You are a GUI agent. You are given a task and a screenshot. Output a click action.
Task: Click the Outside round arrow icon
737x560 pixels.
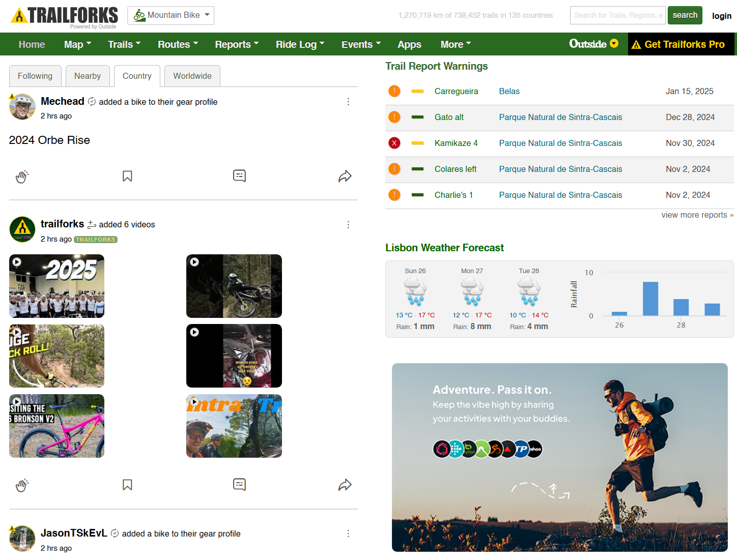tap(614, 43)
